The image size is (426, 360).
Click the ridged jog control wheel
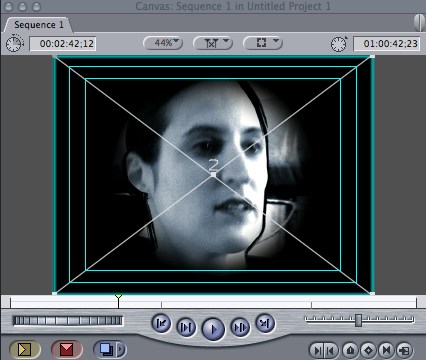tap(68, 321)
